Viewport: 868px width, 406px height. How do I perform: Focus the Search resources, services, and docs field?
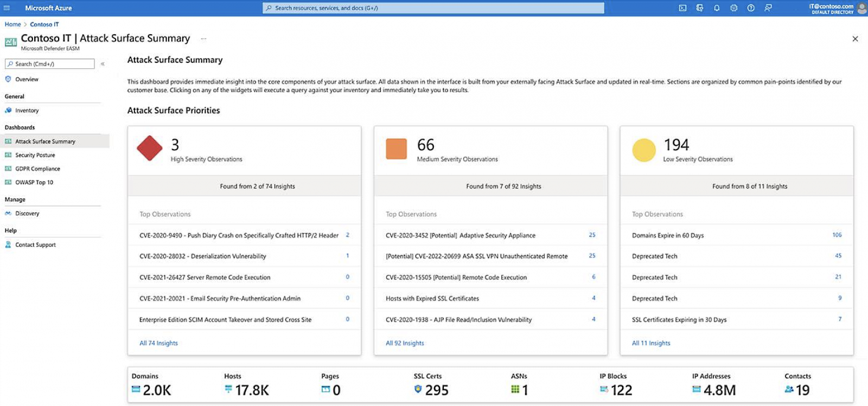433,8
